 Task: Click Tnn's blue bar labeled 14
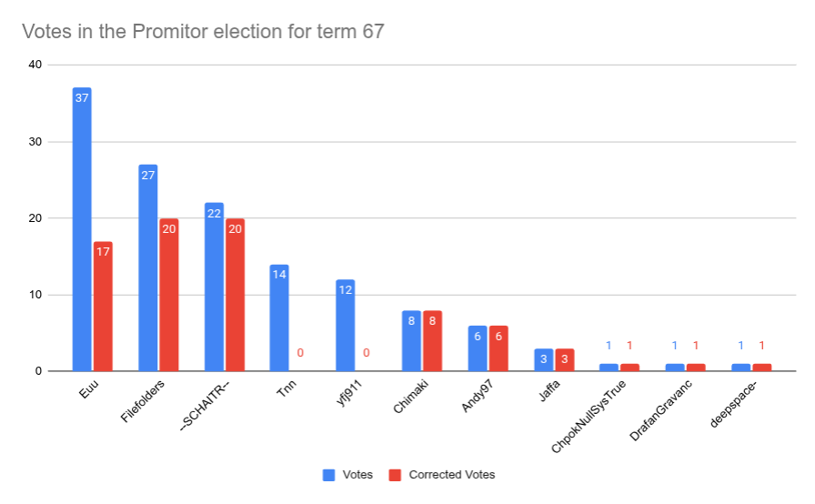coord(279,318)
